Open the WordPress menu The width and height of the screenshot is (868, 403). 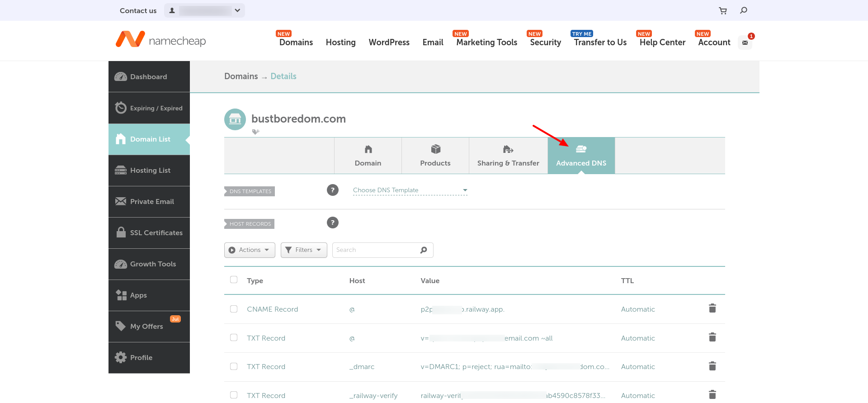click(x=389, y=42)
